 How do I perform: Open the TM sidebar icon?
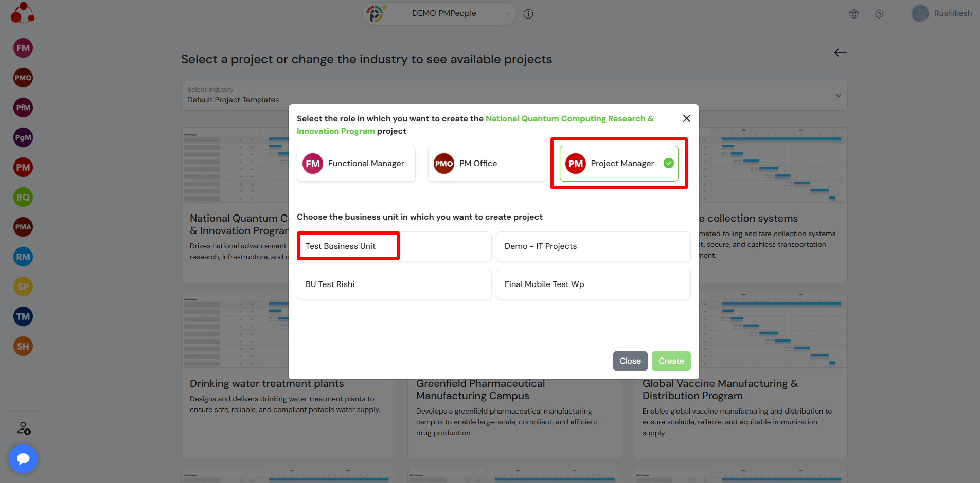coord(23,317)
